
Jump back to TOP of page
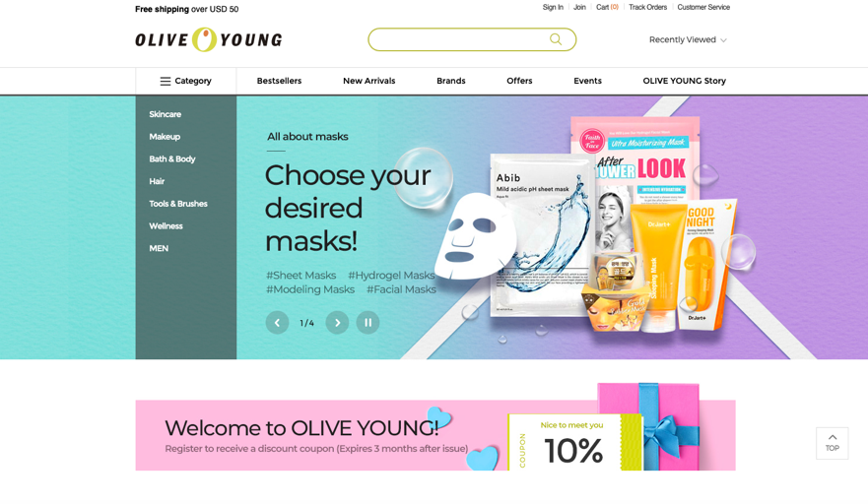[x=832, y=443]
